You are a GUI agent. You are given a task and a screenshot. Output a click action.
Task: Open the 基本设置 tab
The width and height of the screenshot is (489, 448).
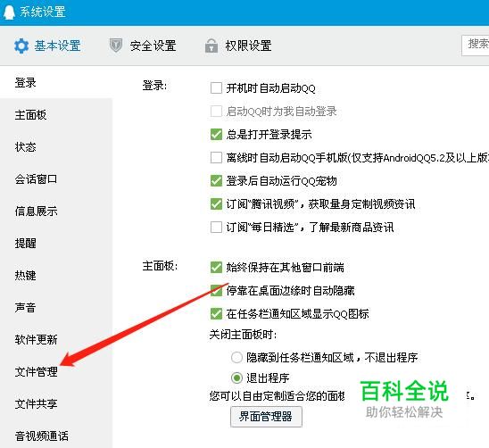[47, 46]
